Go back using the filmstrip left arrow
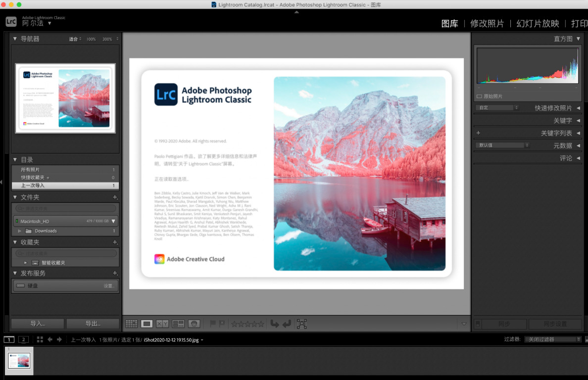The width and height of the screenshot is (588, 380). [x=50, y=339]
